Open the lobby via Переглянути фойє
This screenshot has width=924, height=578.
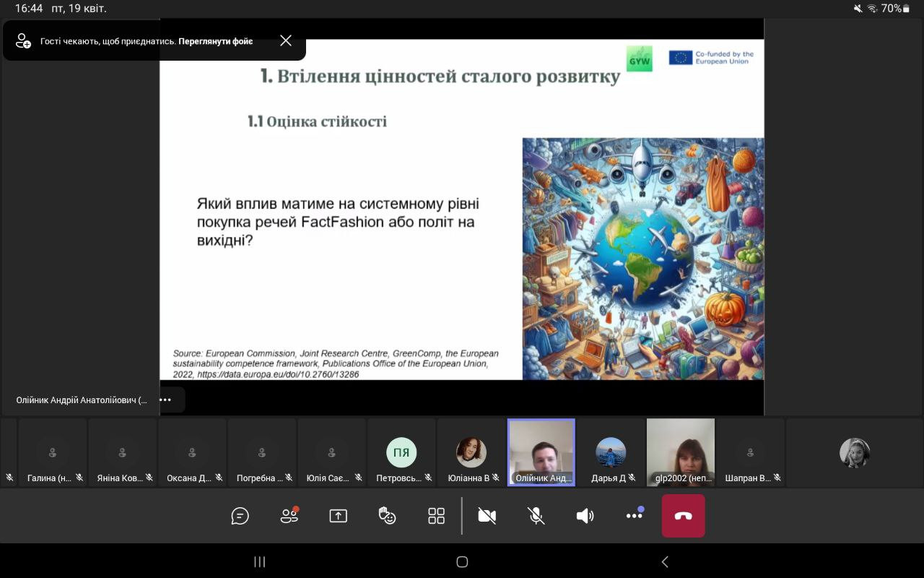216,41
